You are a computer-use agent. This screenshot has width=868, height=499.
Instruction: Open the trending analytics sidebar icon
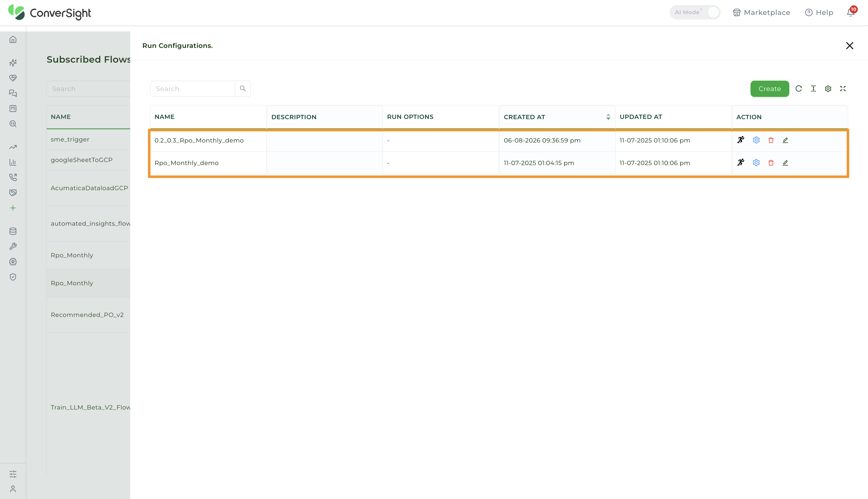(x=13, y=147)
